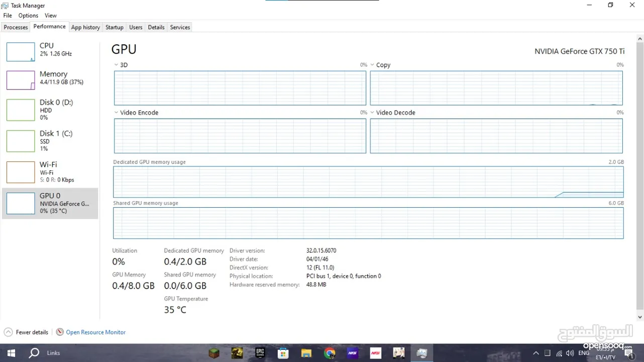This screenshot has width=644, height=362.
Task: Click the PCI bus 1 physical location text
Action: click(344, 276)
